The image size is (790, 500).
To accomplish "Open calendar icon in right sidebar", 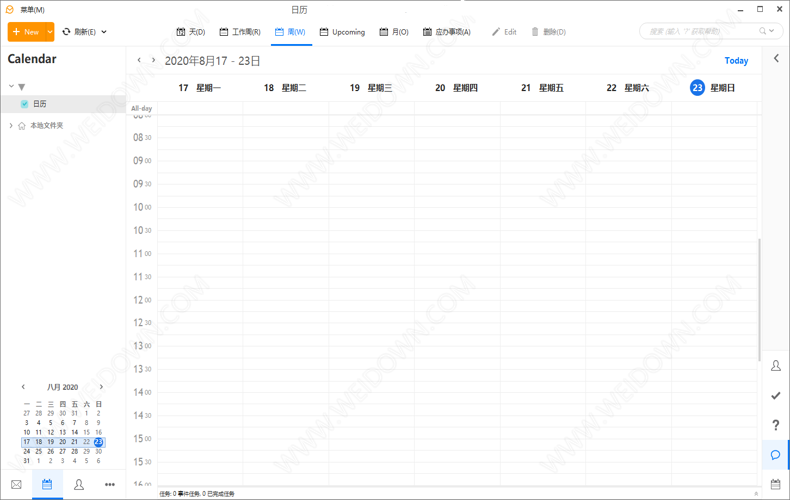I will pos(776,484).
